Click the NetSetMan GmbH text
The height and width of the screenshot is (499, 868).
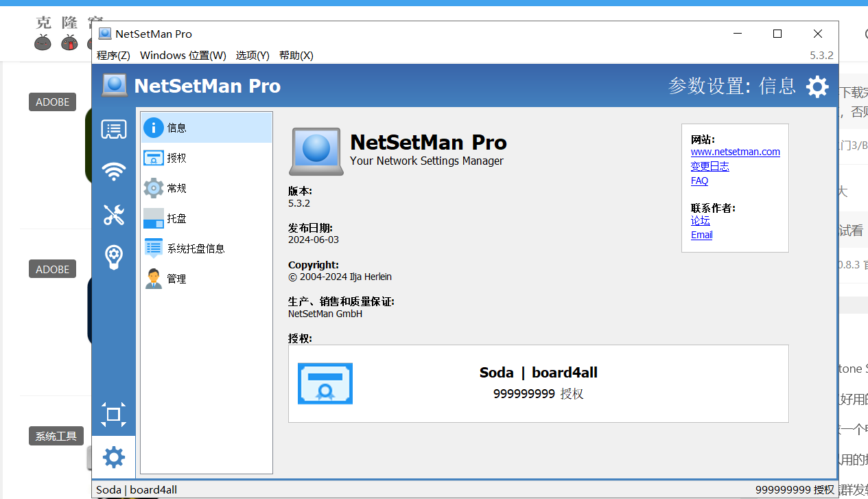pos(325,314)
